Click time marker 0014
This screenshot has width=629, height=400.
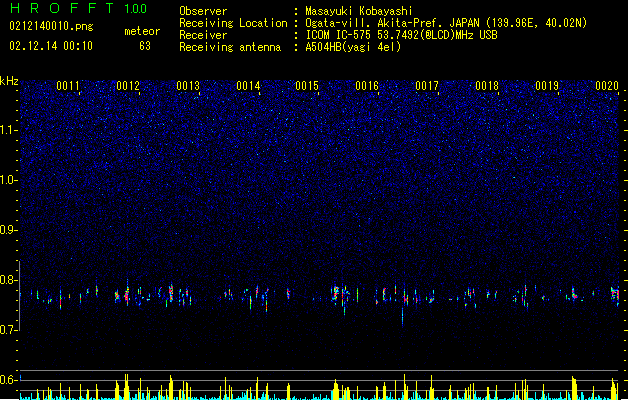click(x=248, y=86)
